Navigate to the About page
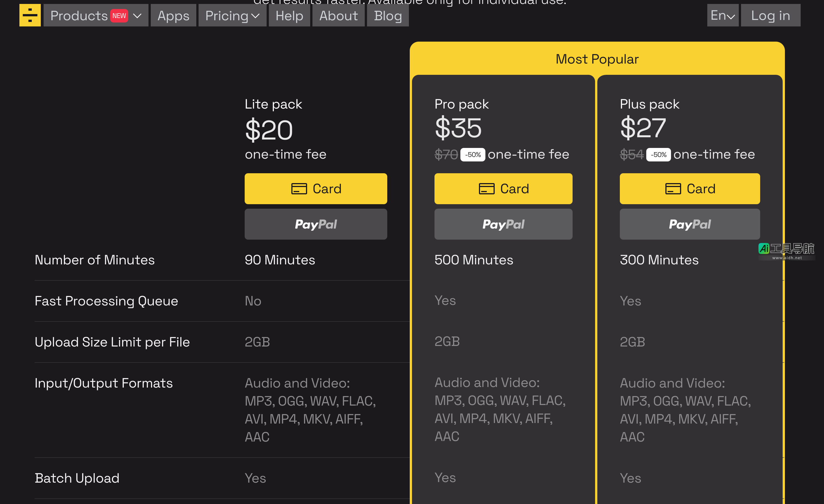 (338, 16)
